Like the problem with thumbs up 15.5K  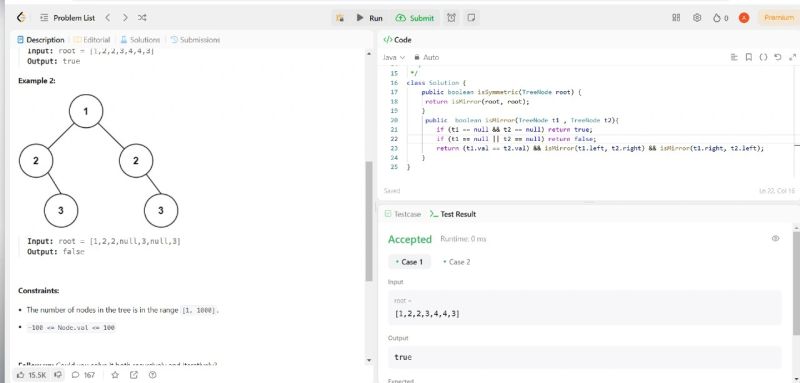pos(31,375)
